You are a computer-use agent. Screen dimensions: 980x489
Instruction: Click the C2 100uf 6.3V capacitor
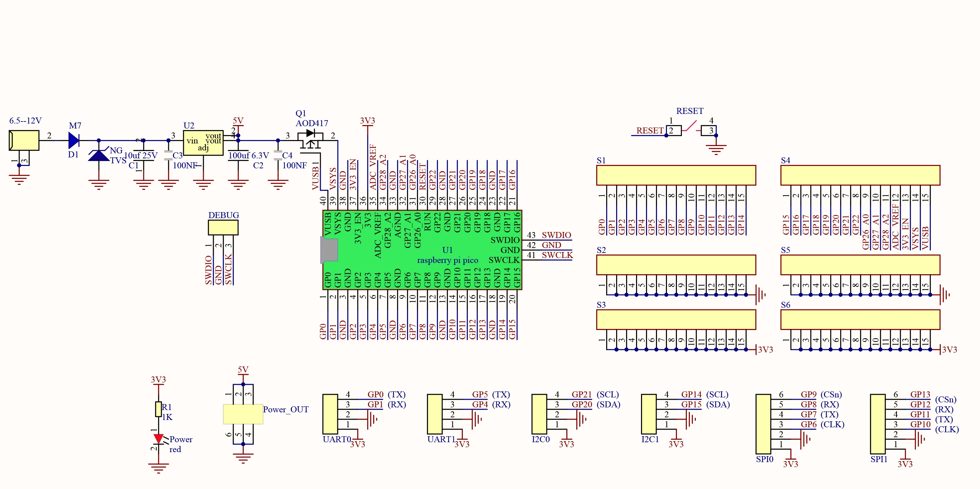[238, 155]
